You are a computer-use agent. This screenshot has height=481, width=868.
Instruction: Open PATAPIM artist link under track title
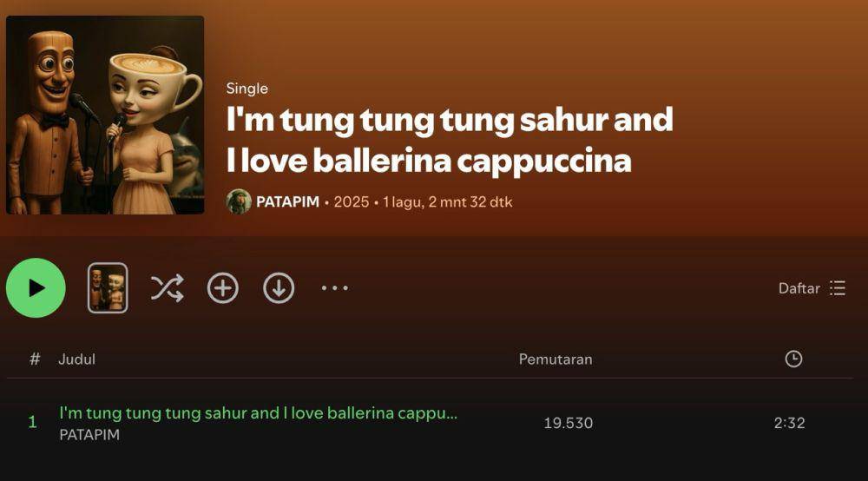pyautogui.click(x=89, y=435)
